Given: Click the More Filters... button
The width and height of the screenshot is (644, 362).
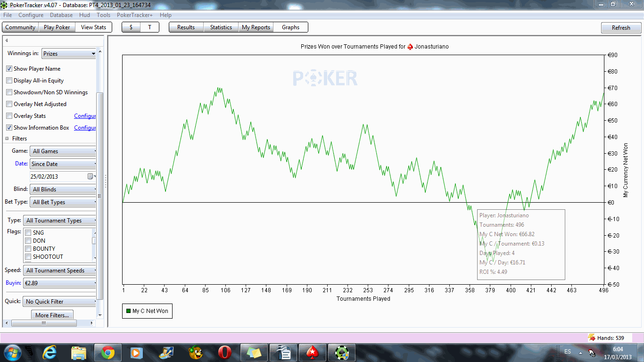Looking at the screenshot, I should pyautogui.click(x=52, y=315).
